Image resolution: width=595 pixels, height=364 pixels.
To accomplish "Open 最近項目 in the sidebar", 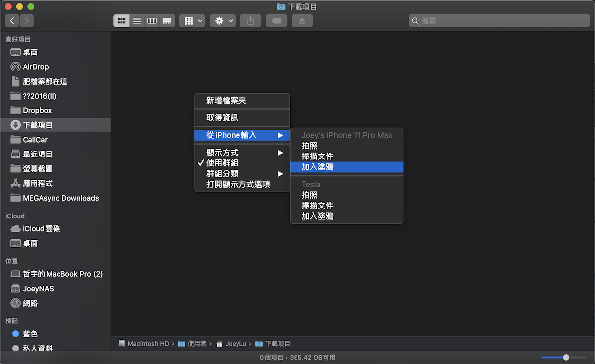I will tap(55, 154).
